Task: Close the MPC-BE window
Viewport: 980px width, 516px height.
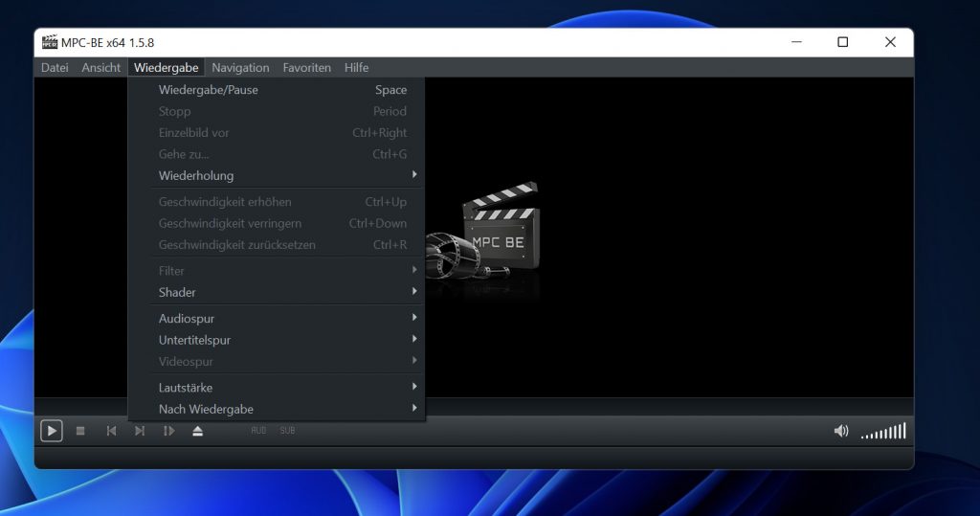Action: (x=890, y=42)
